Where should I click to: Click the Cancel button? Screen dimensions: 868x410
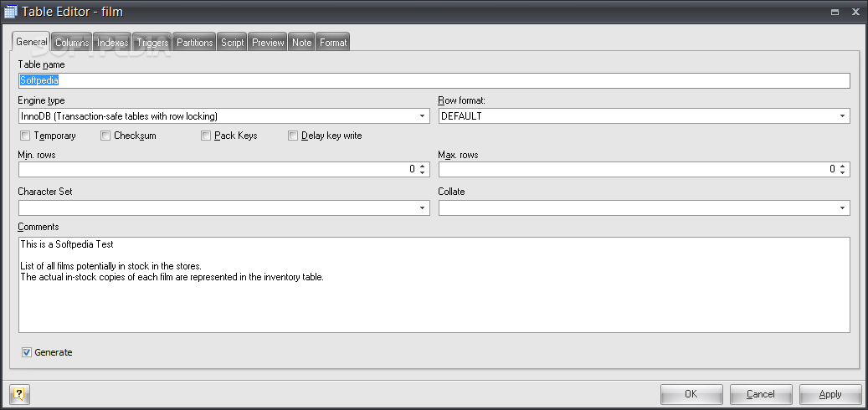click(x=761, y=394)
